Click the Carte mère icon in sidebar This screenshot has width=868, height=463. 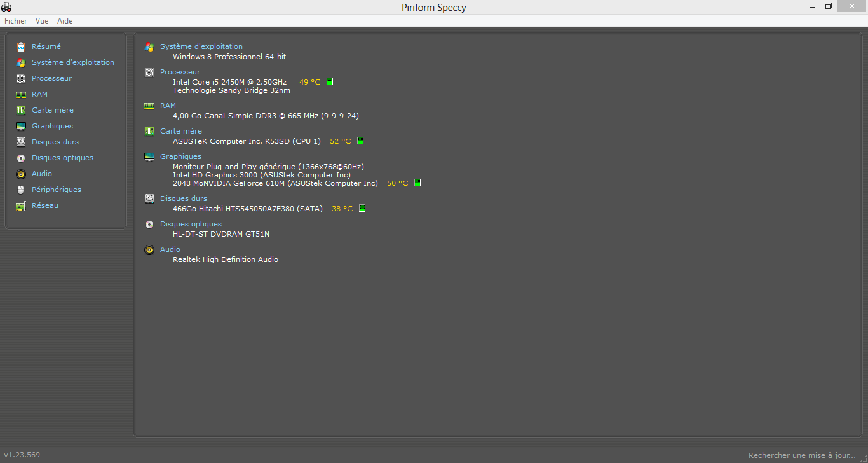(x=21, y=110)
